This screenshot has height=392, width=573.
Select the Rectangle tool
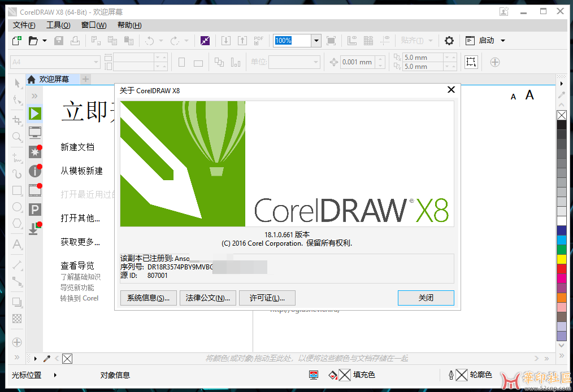pyautogui.click(x=17, y=190)
